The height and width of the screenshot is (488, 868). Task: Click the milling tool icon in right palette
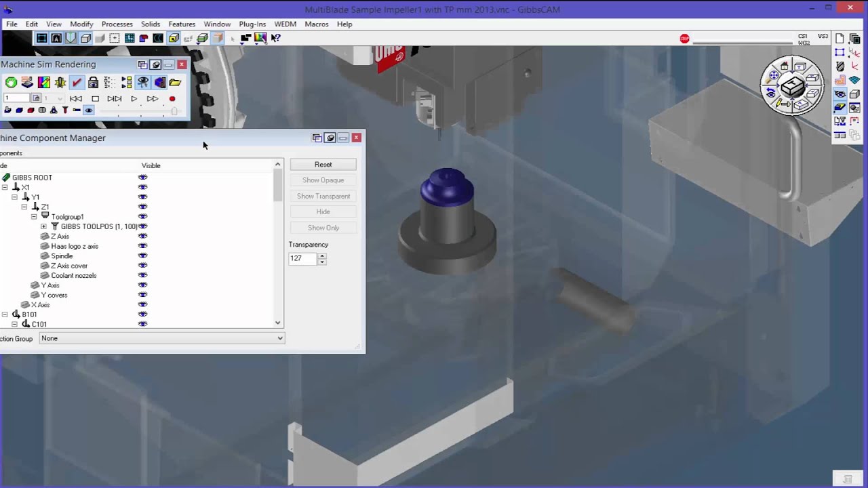pyautogui.click(x=840, y=66)
